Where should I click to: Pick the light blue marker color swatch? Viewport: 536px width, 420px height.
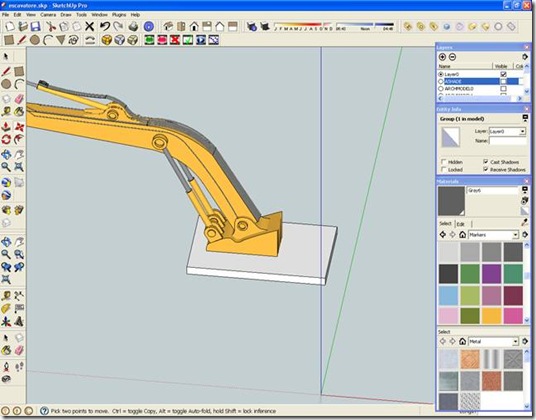coord(448,295)
